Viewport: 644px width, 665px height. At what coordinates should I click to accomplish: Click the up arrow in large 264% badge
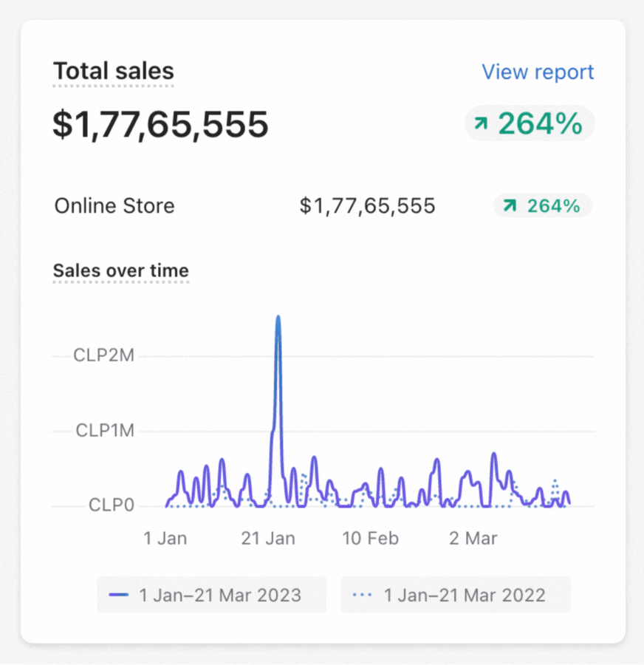pyautogui.click(x=482, y=123)
